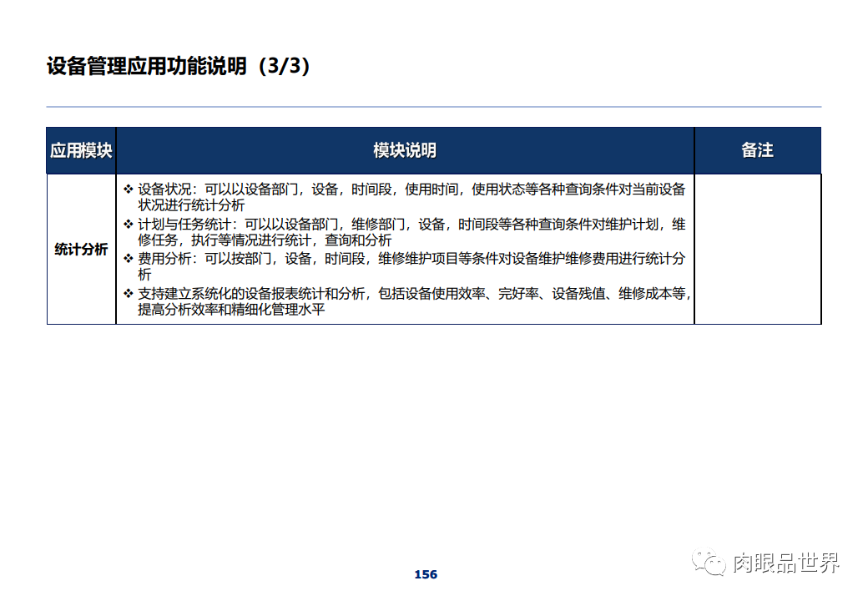Click the diamond bullet before 计划与任务统计

(127, 222)
